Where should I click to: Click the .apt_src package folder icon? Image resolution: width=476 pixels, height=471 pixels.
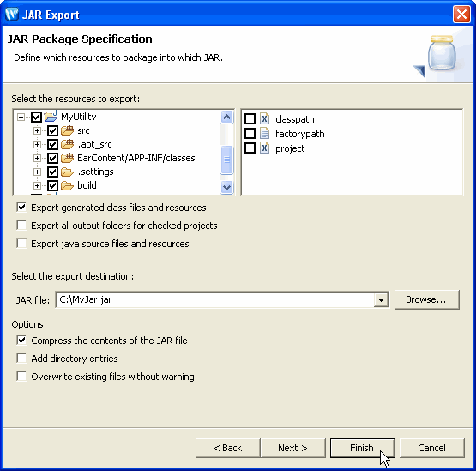pyautogui.click(x=67, y=144)
